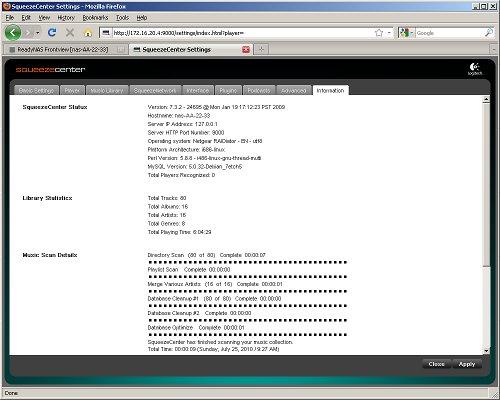Click the search magnifier icon
500x400 pixels.
488,33
